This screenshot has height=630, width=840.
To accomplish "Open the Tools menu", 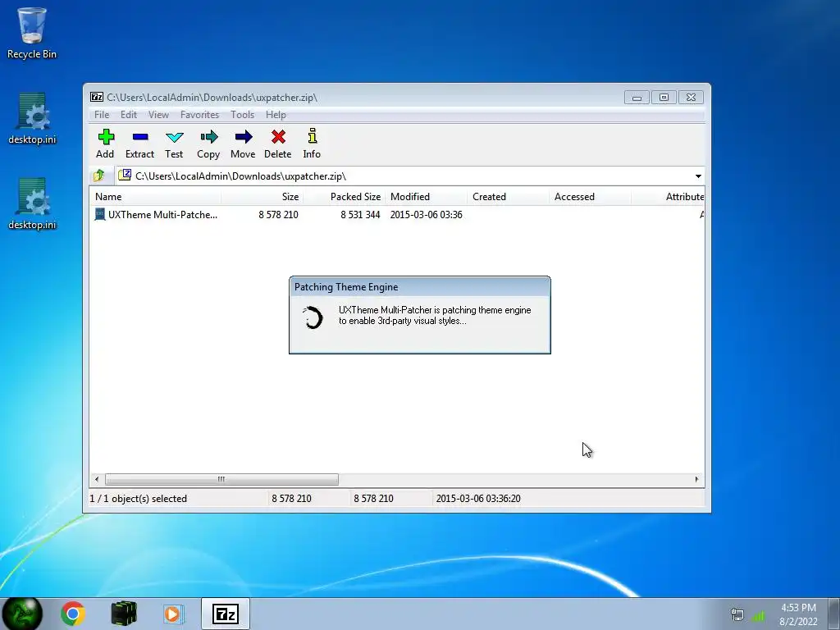I will coord(243,115).
